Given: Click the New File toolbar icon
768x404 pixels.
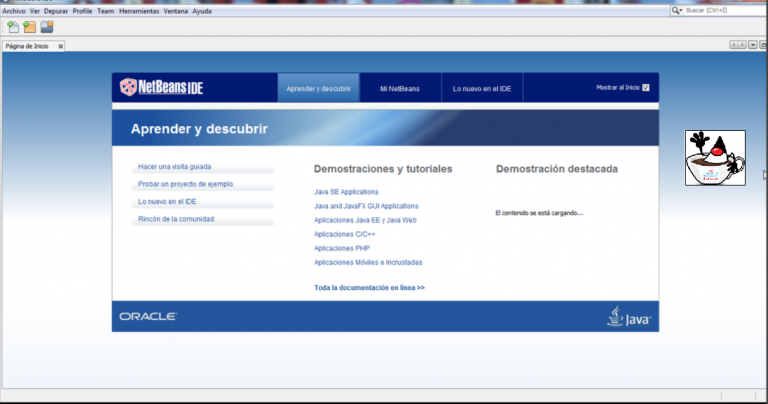Looking at the screenshot, I should click(x=13, y=27).
